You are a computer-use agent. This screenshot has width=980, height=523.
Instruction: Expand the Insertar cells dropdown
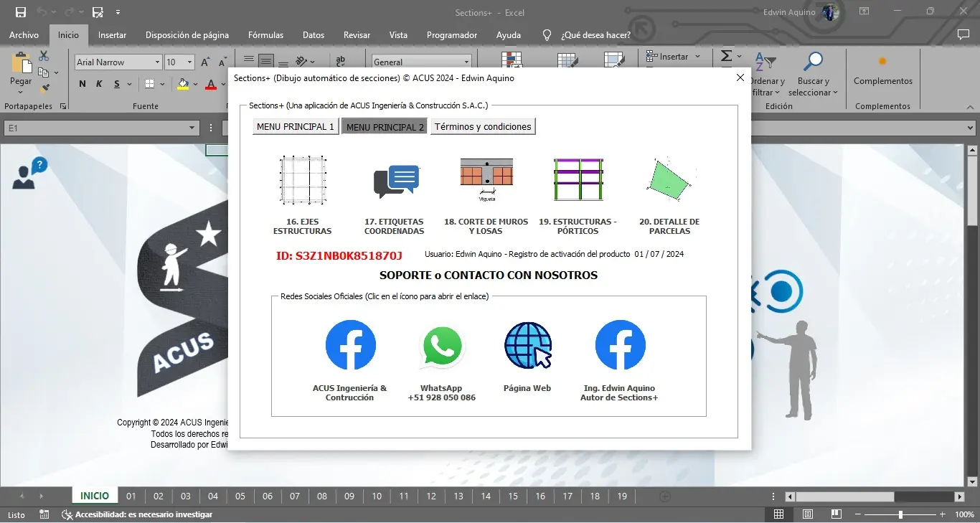coord(697,57)
